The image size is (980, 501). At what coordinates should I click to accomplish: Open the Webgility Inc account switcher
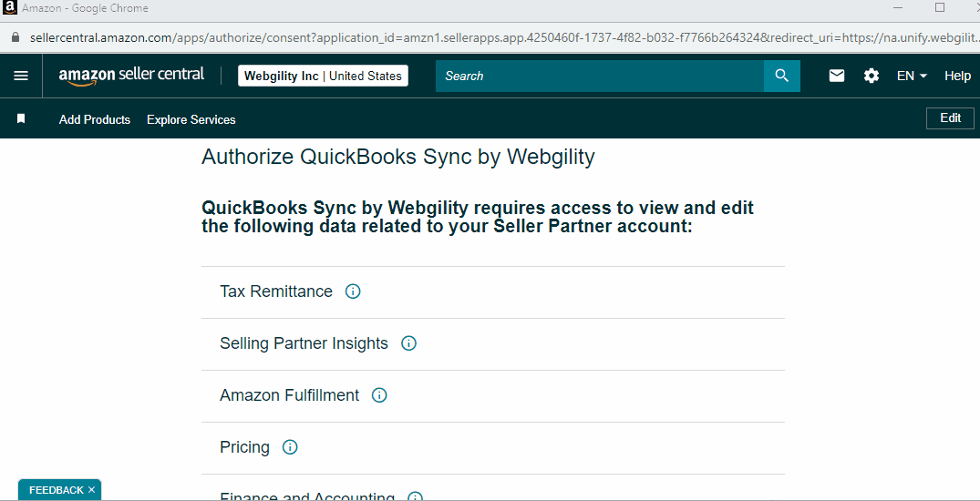(x=323, y=76)
